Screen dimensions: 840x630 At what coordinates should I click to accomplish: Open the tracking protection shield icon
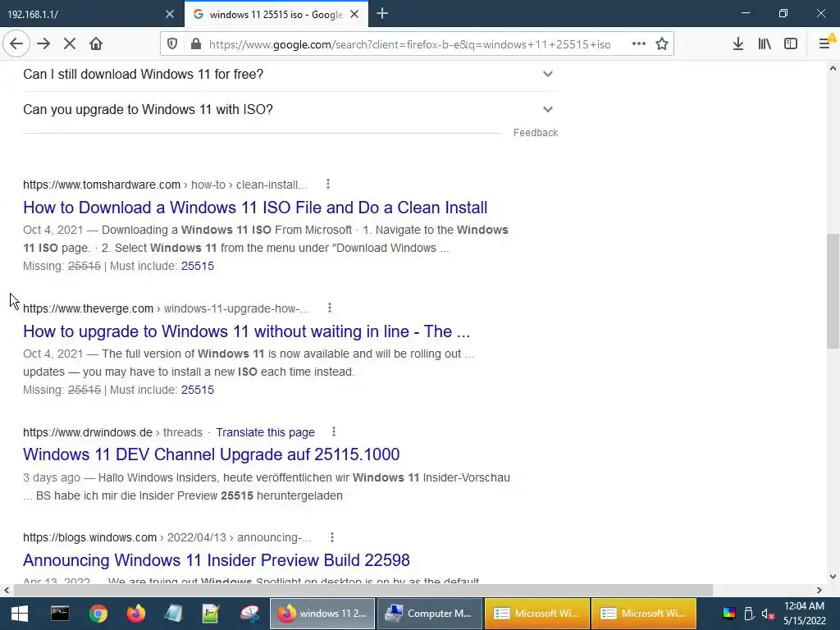point(172,44)
